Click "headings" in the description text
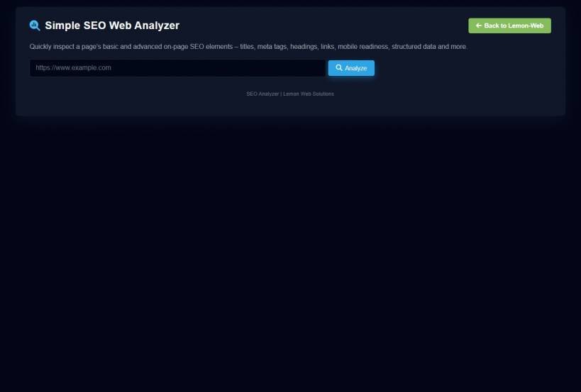Image resolution: width=581 pixels, height=392 pixels. [x=303, y=47]
